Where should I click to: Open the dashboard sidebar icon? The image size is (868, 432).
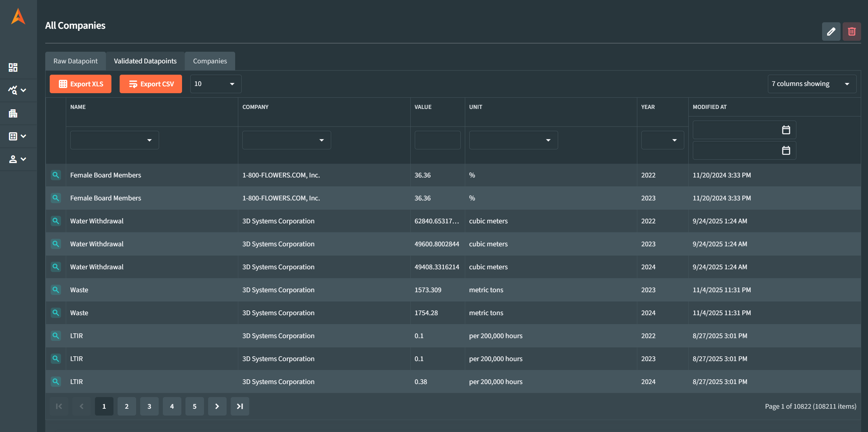[x=13, y=67]
